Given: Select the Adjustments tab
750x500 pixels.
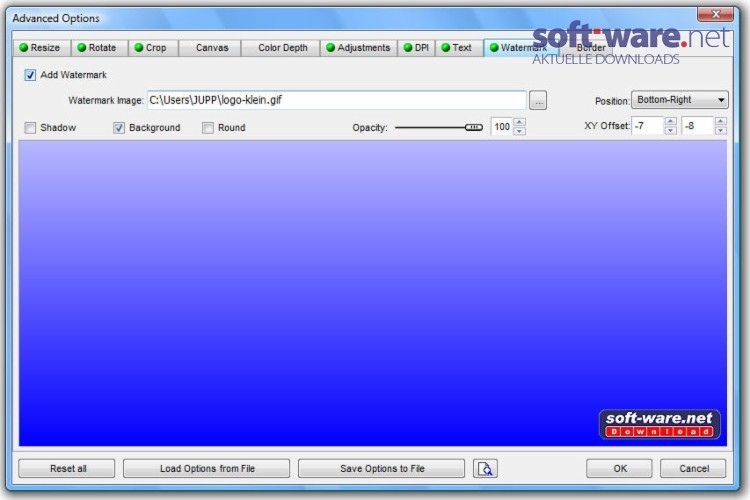Looking at the screenshot, I should coord(359,48).
